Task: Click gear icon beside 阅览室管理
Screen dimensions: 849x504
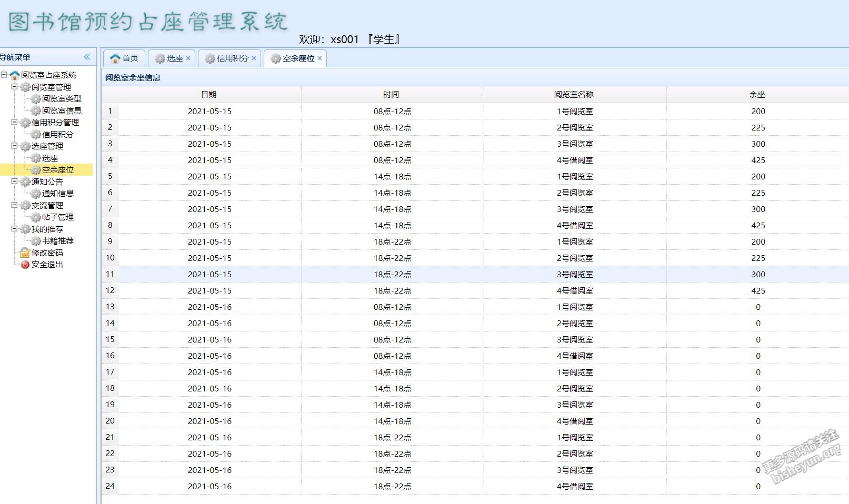Action: pos(25,87)
